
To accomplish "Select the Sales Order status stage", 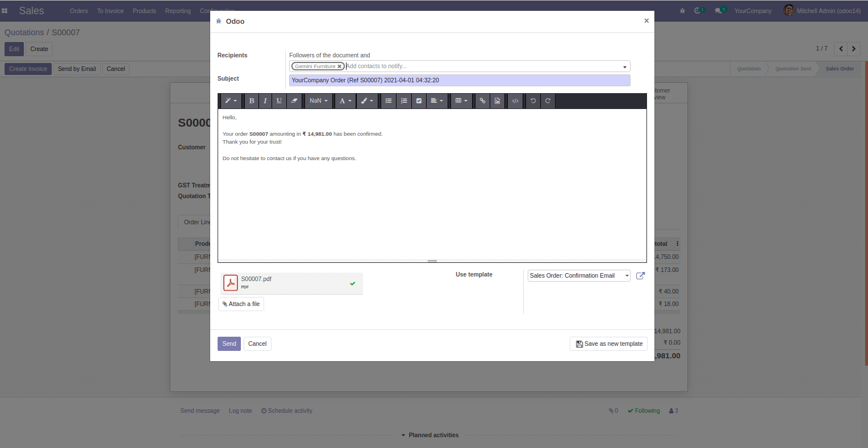I will tap(839, 69).
